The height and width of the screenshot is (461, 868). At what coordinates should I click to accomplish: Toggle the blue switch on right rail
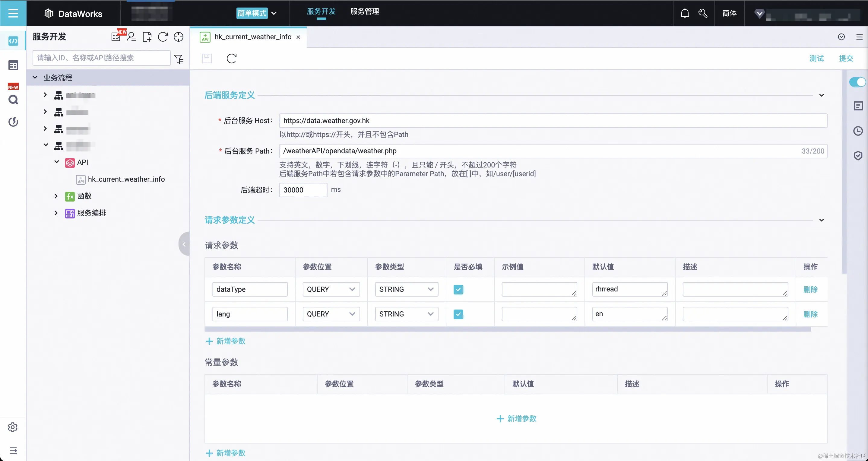857,82
